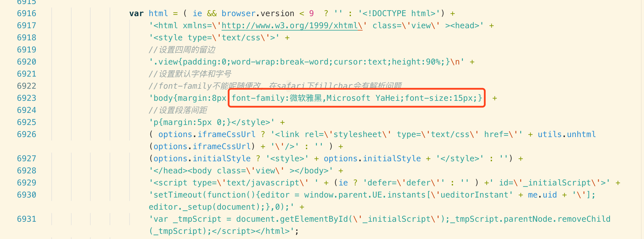The width and height of the screenshot is (644, 239).
Task: Click 'unhtml' in the utils.unhtml call
Action: [581, 134]
